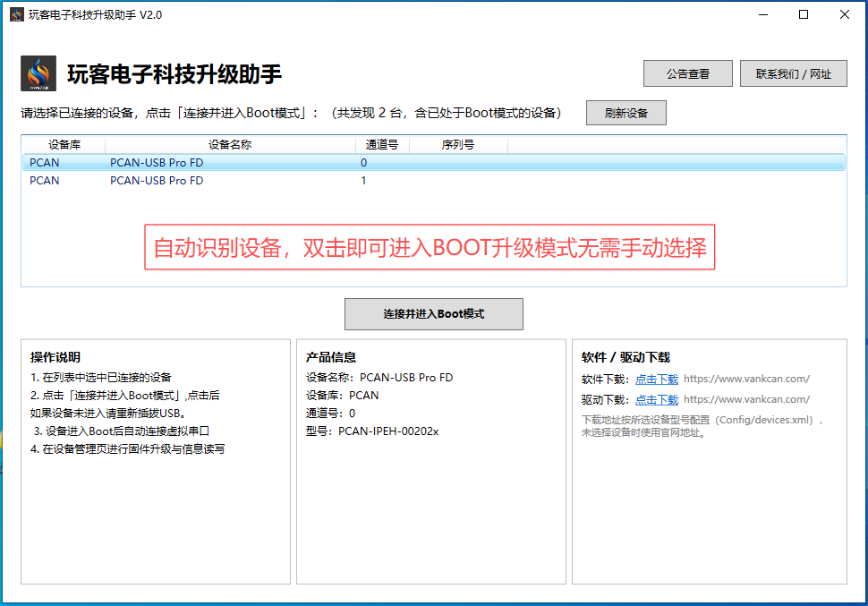Click instruction step 4 在设备管理页进行固件升级
Image resolution: width=868 pixels, height=606 pixels.
click(x=127, y=448)
